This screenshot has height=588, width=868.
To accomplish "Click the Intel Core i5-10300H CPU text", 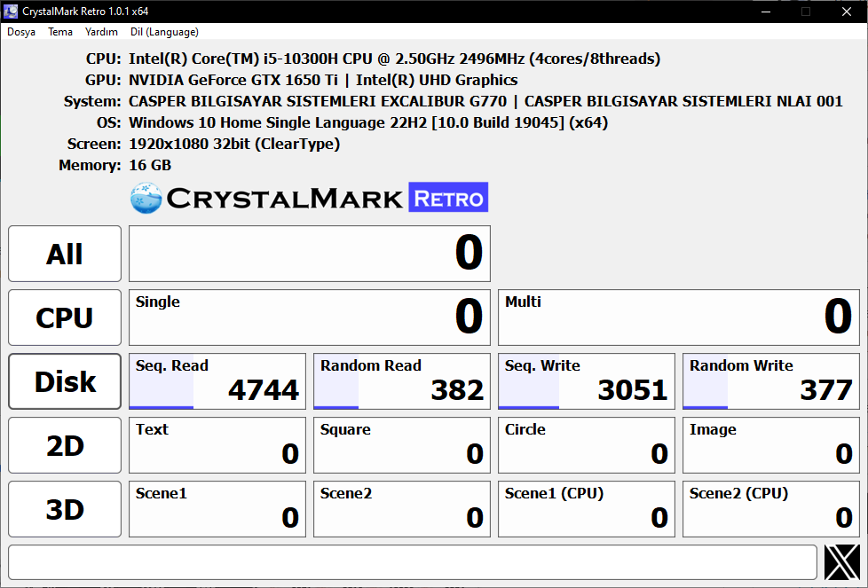I will (x=395, y=59).
